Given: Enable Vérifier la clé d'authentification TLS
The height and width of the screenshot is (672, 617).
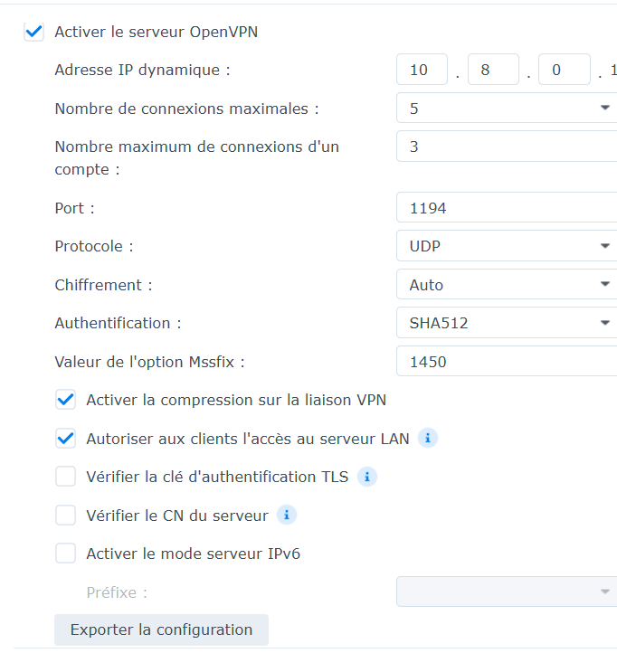Looking at the screenshot, I should (x=66, y=477).
